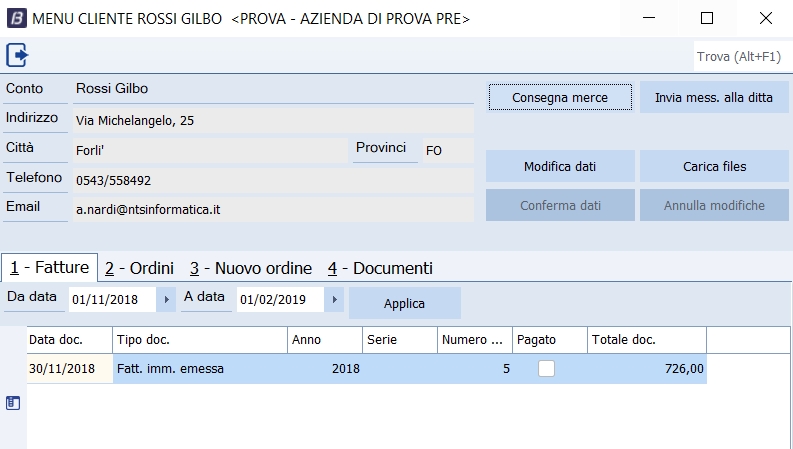This screenshot has width=793, height=449.
Task: Click the Modifica dati button
Action: tap(560, 167)
